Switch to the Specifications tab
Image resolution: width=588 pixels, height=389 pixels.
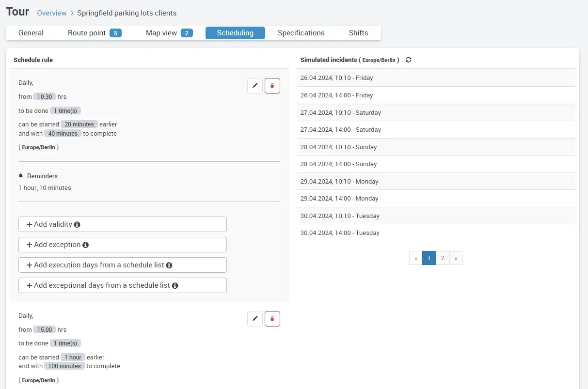click(x=301, y=33)
